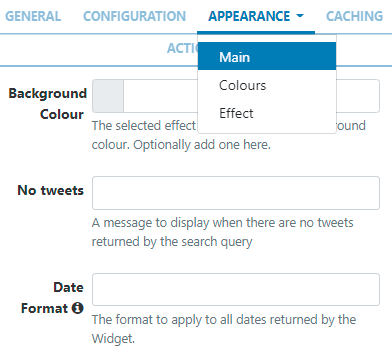Open the General tab
The image size is (392, 362).
click(33, 16)
